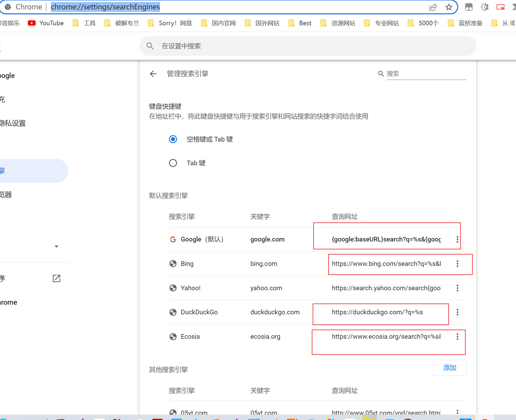
Task: Click the chrome://settings/searchEngines address bar text
Action: click(x=105, y=7)
